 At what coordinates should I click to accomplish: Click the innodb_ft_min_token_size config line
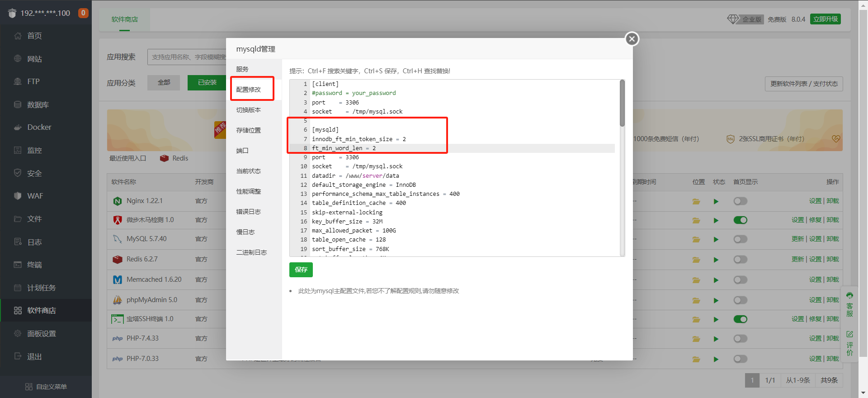(359, 139)
